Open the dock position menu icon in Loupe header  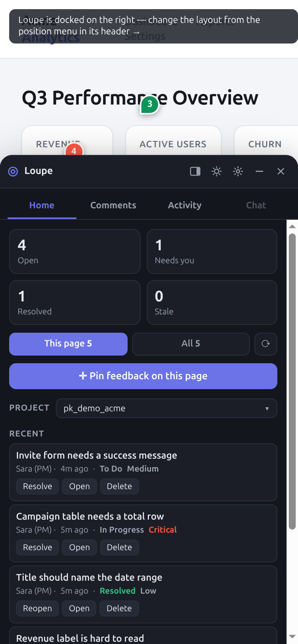tap(195, 171)
